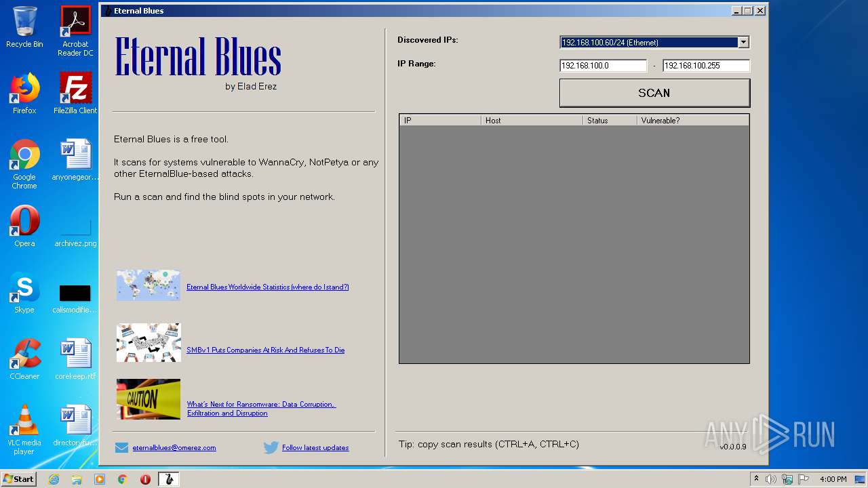Open What's Next for Ransomware link
This screenshot has height=488, width=868.
click(x=262, y=409)
